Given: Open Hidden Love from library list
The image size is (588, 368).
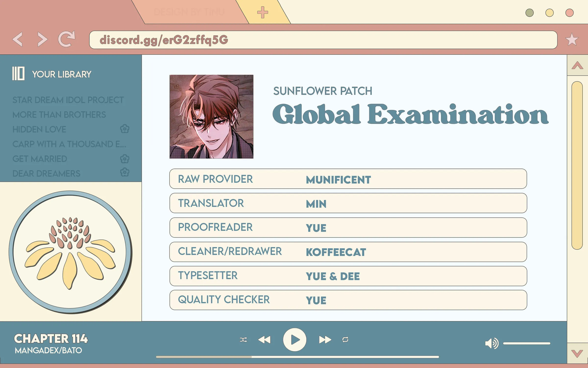Looking at the screenshot, I should click(39, 129).
